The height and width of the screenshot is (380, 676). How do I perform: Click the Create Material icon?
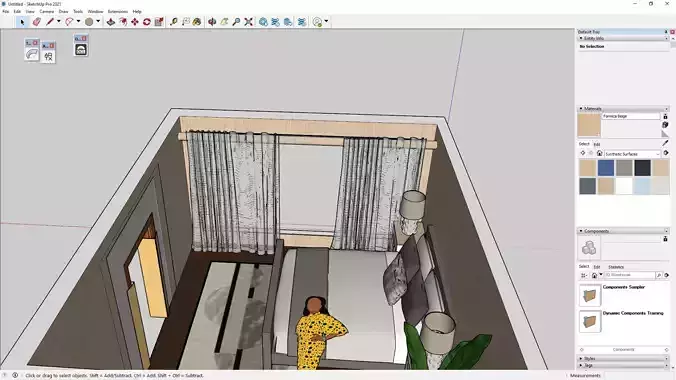665,125
